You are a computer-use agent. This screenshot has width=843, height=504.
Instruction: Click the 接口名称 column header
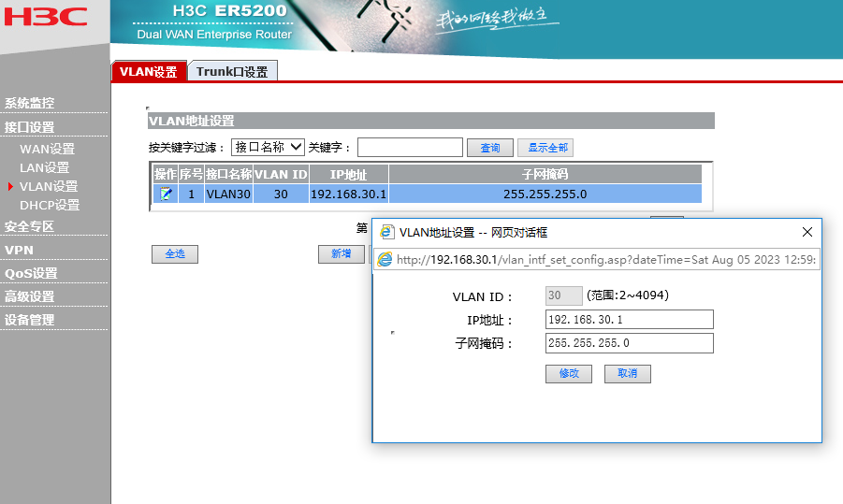coord(228,174)
